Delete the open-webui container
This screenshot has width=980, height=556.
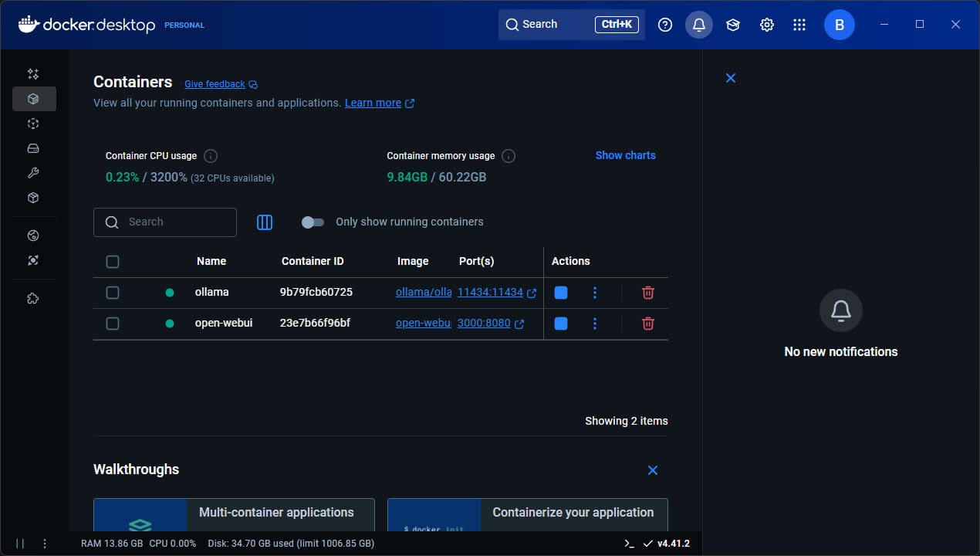point(648,324)
